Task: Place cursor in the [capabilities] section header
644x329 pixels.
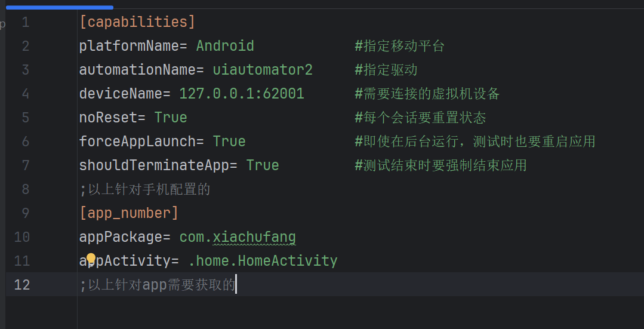Action: coord(137,21)
